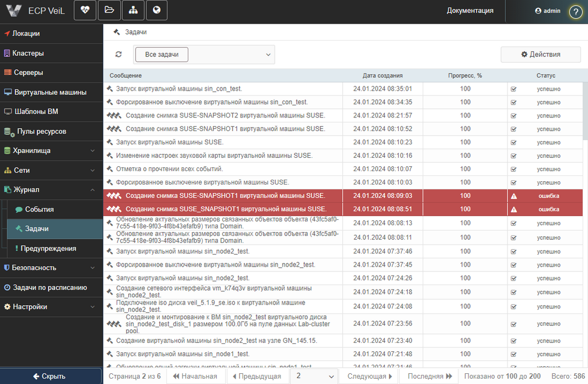Image resolution: width=588 pixels, height=384 pixels.
Task: Open Кластеры in the sidebar
Action: coord(52,53)
